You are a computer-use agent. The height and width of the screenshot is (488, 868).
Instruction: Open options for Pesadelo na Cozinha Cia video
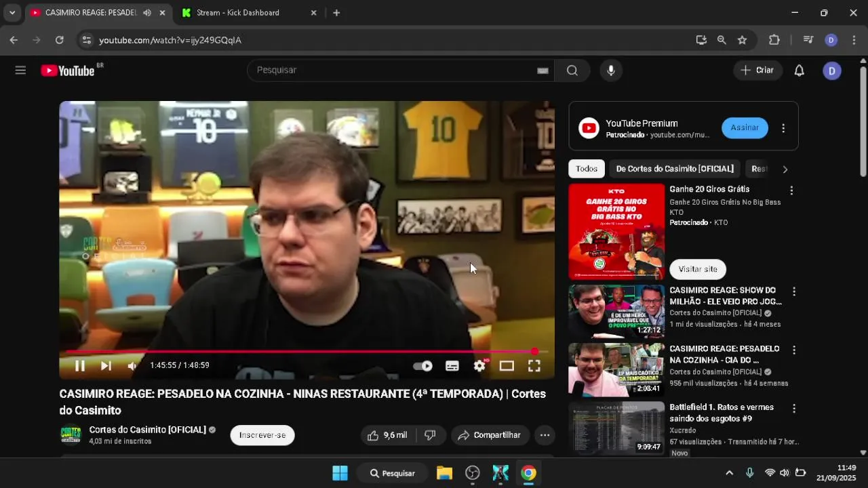[x=794, y=350]
